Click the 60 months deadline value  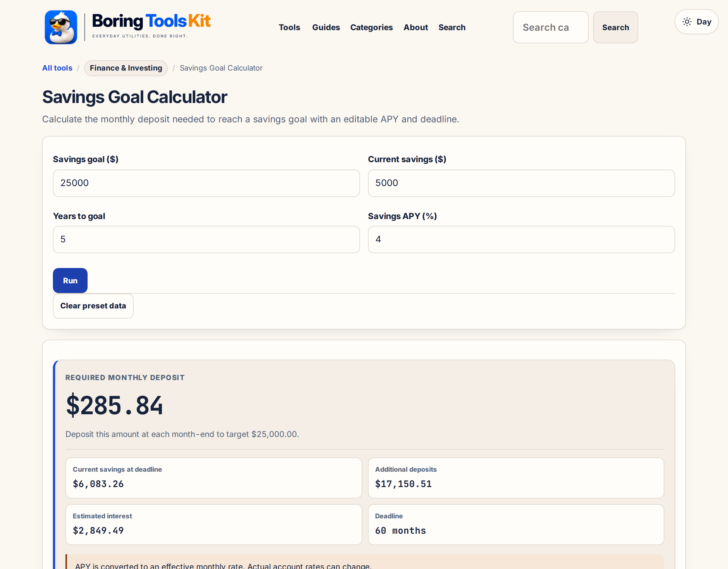coord(400,531)
